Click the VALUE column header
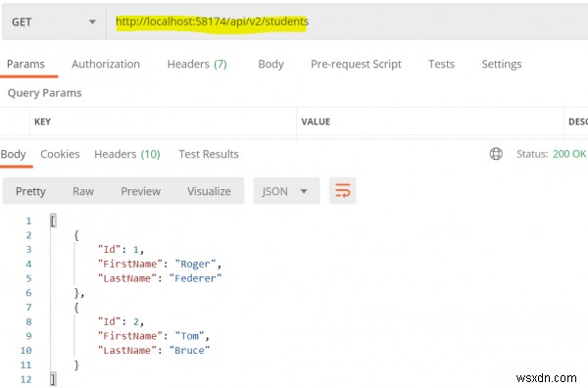 316,121
